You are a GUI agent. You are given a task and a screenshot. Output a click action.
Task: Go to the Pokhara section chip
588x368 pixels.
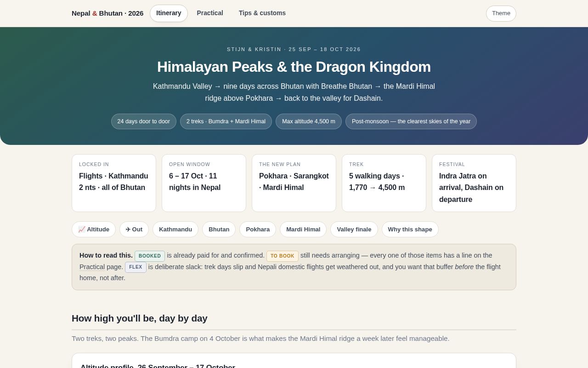(258, 230)
